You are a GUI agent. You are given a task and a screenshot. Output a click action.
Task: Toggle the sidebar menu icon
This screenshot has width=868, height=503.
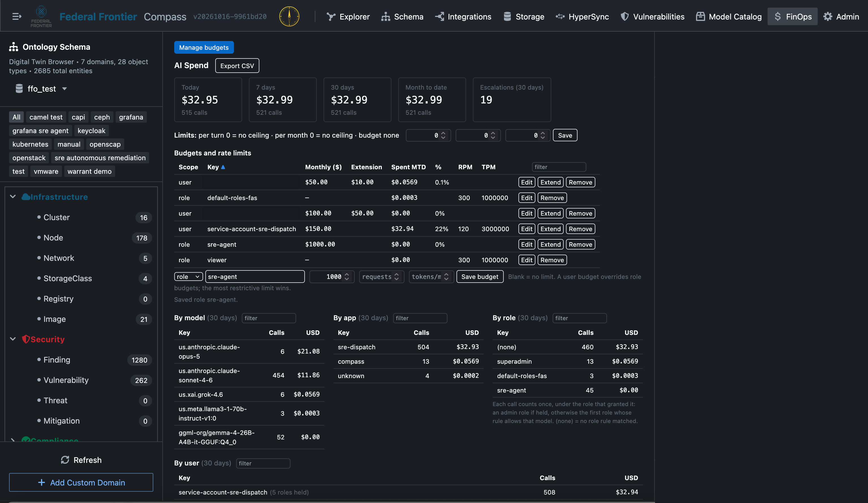(16, 16)
